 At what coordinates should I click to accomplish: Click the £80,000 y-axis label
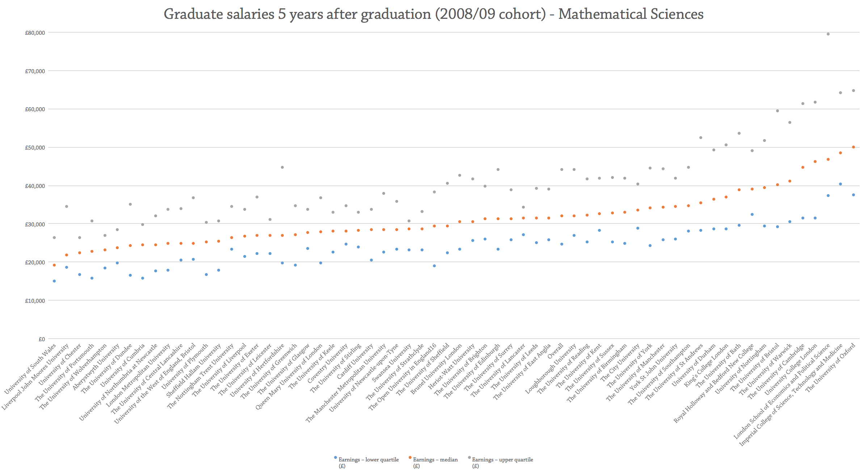pos(35,33)
